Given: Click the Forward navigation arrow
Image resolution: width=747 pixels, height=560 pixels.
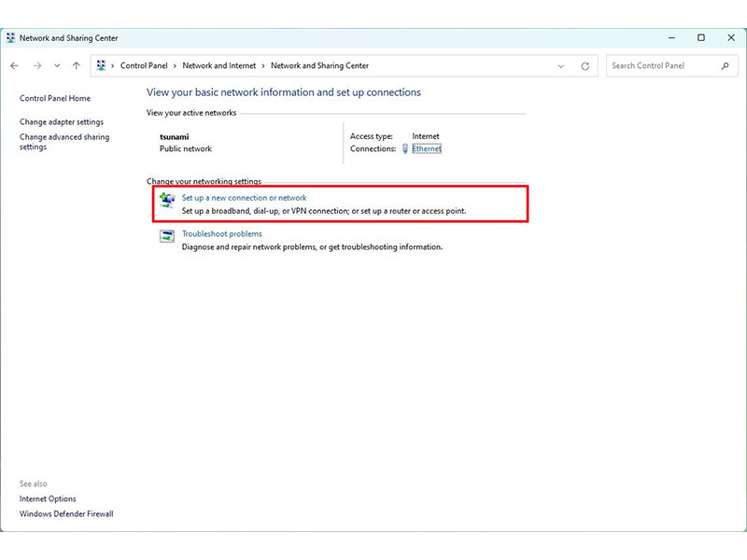Looking at the screenshot, I should pos(37,65).
